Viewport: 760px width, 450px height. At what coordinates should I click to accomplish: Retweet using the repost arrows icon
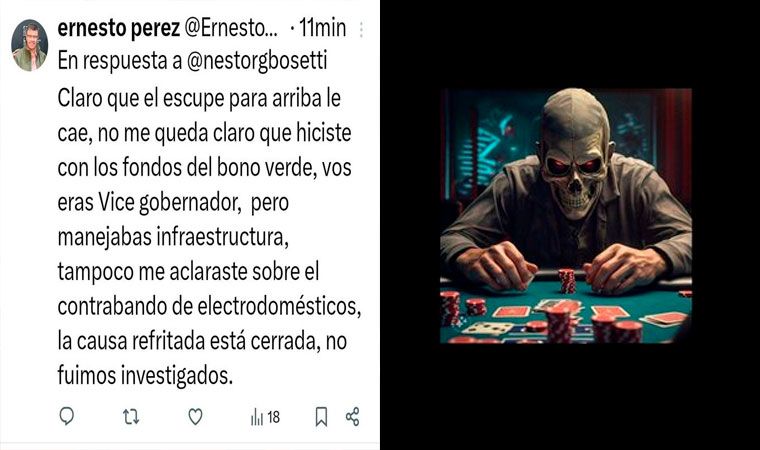click(x=131, y=417)
